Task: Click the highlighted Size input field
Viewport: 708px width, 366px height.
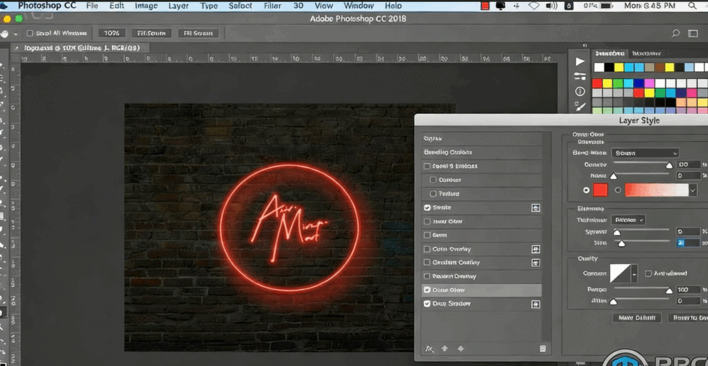Action: point(689,243)
